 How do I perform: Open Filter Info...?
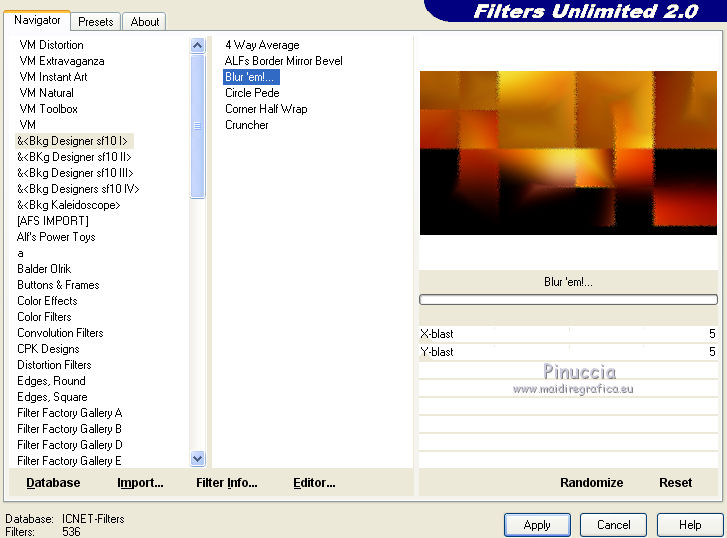pyautogui.click(x=226, y=483)
